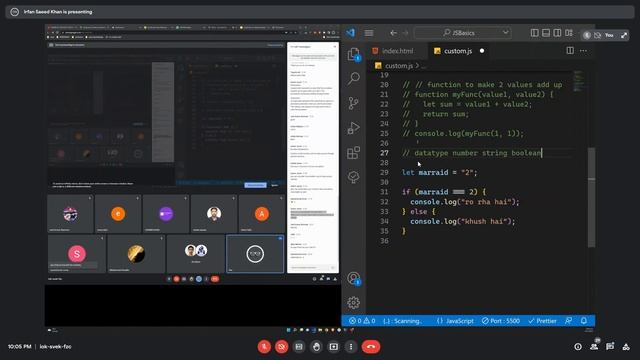Image resolution: width=640 pixels, height=360 pixels.
Task: Open the editor More Actions ellipsis
Action: pos(584,51)
